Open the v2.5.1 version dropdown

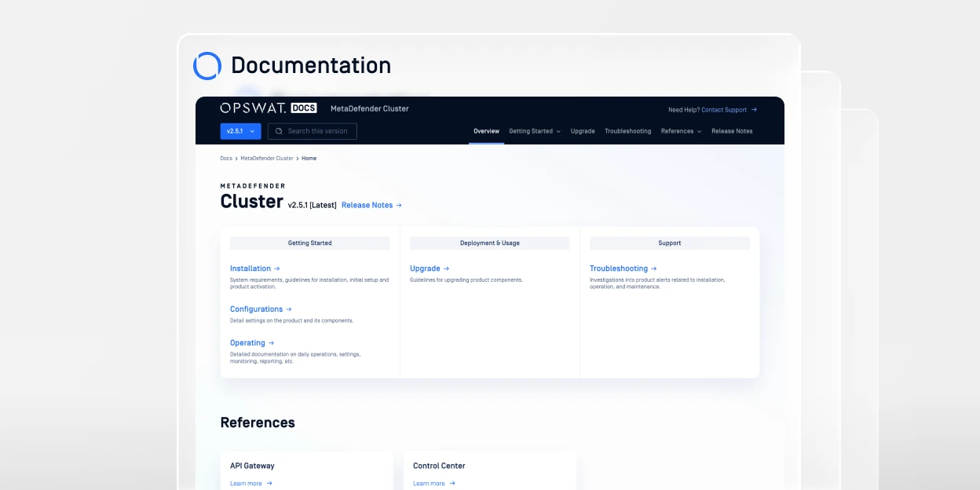[x=240, y=131]
